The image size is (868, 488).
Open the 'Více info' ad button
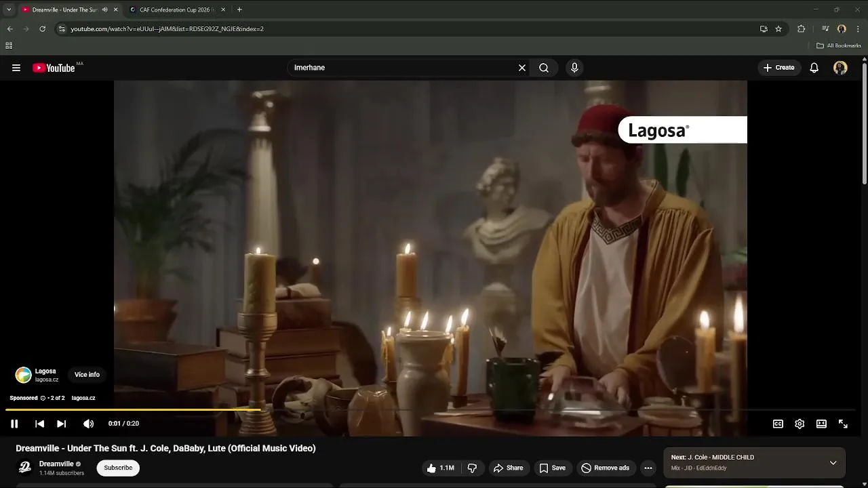pos(87,375)
